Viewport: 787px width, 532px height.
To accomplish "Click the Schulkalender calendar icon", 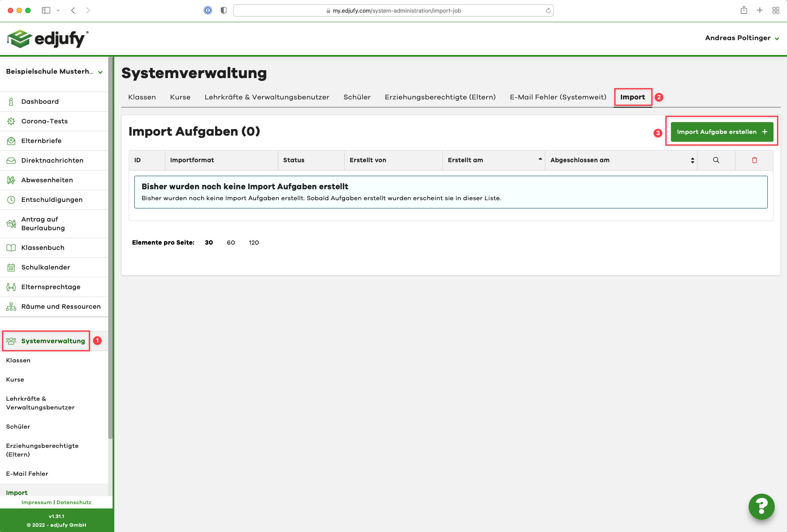I will click(11, 267).
